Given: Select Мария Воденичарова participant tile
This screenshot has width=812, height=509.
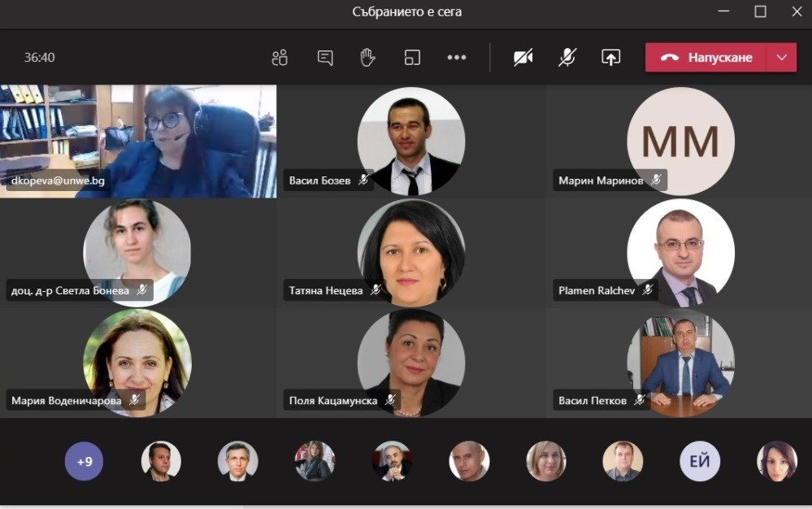Looking at the screenshot, I should coord(137,363).
